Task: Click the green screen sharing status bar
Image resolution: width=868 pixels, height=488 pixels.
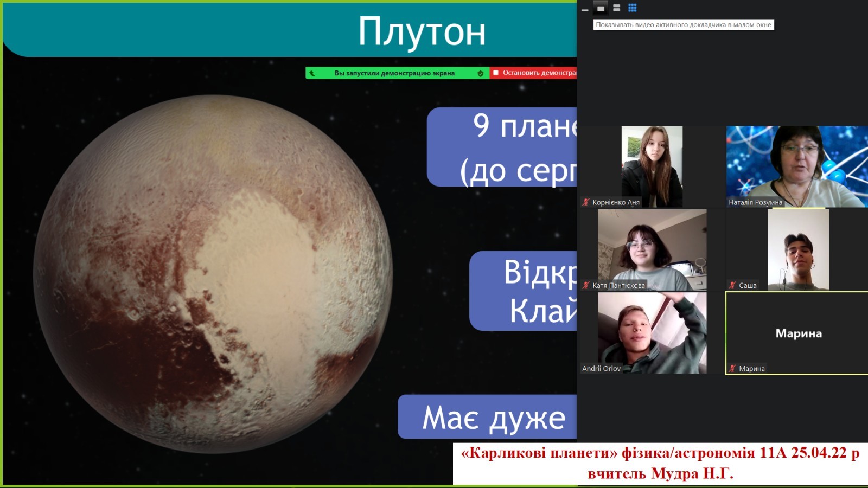Action: (394, 73)
